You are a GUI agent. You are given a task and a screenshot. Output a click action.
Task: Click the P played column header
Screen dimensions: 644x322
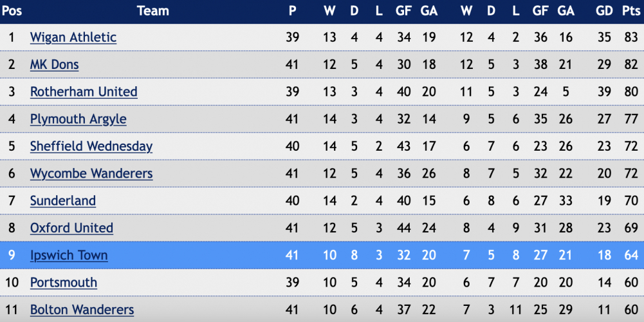pos(292,11)
